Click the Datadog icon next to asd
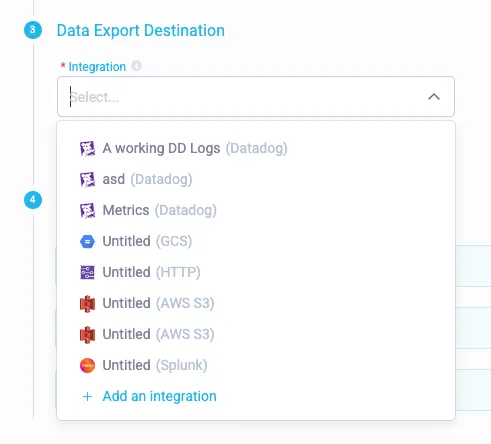The height and width of the screenshot is (444, 491). [x=87, y=179]
